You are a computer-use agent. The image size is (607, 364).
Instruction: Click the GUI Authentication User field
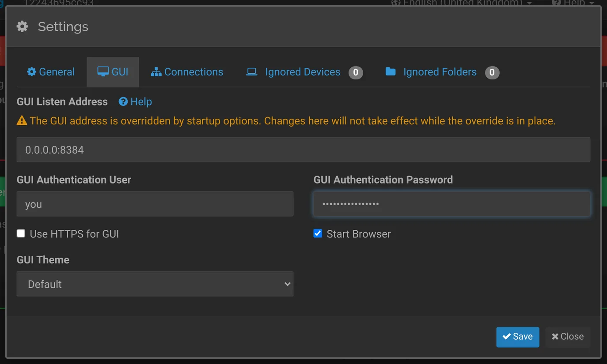(x=155, y=204)
